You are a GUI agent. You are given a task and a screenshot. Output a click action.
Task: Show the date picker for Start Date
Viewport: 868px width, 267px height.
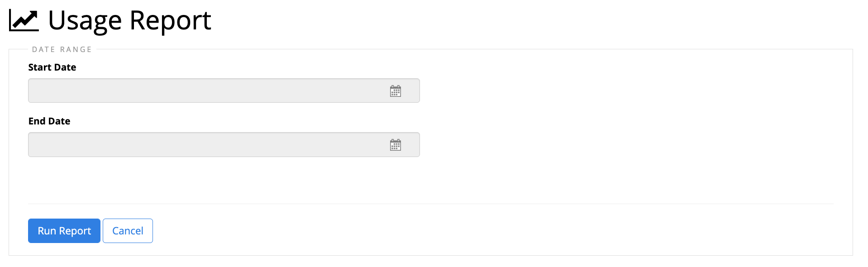click(396, 91)
